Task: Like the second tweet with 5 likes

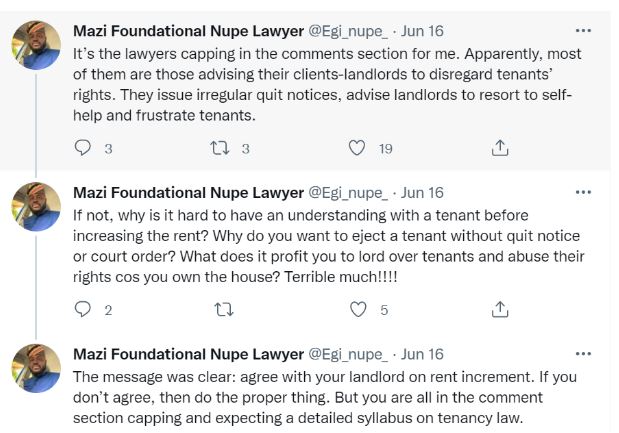Action: 356,310
